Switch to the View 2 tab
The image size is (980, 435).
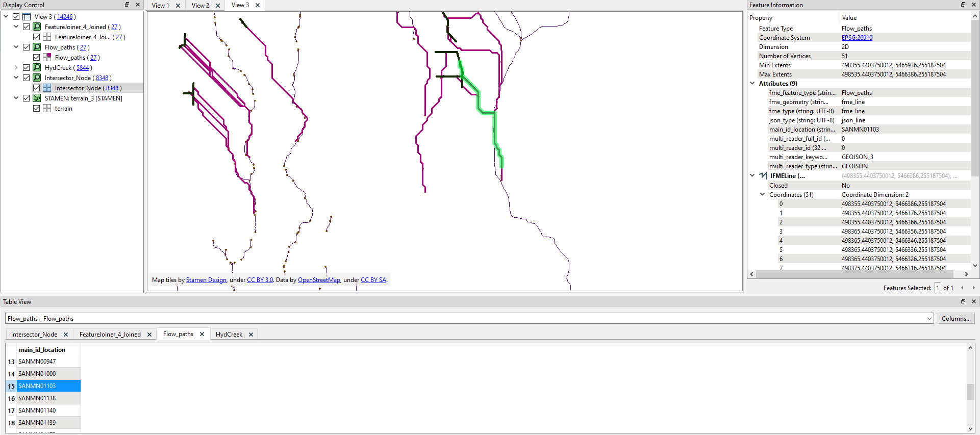pos(200,6)
